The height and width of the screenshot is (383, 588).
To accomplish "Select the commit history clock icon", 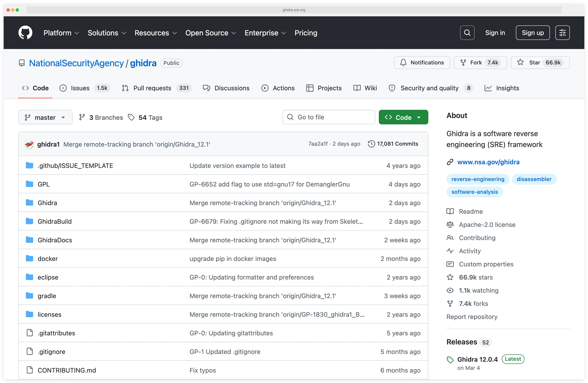I will click(x=371, y=144).
